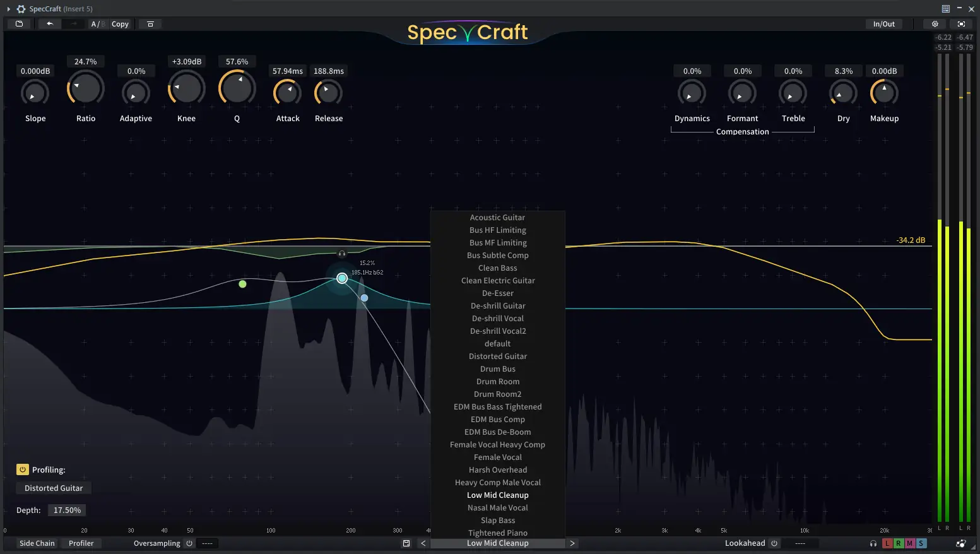Click the headphones monitor icon in bottom bar

[873, 543]
